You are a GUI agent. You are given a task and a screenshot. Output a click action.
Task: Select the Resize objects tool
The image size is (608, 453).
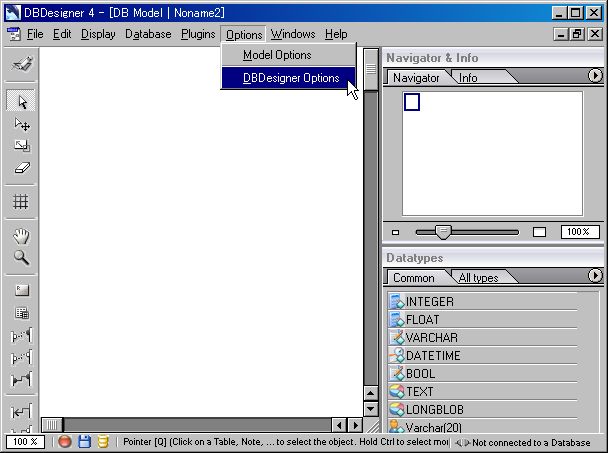[21, 146]
